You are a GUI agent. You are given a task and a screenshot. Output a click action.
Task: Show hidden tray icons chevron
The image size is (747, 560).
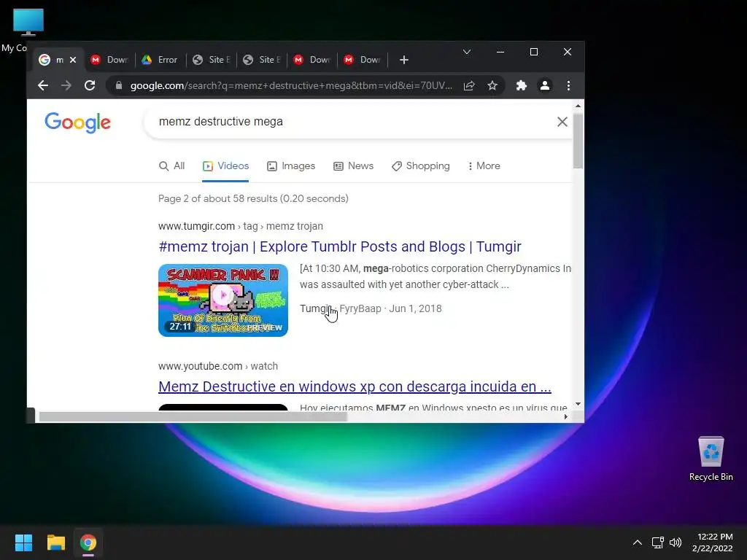[x=638, y=542]
